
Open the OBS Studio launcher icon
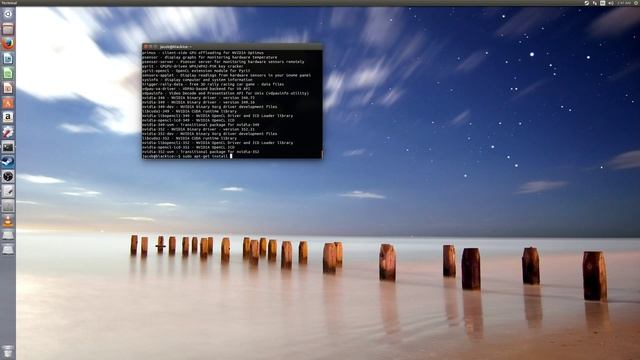pyautogui.click(x=8, y=176)
